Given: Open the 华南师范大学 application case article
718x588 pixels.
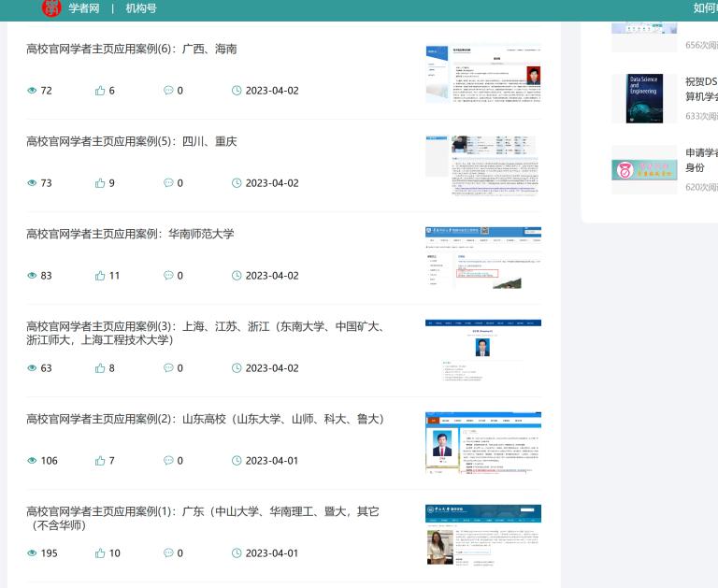Looking at the screenshot, I should [130, 235].
